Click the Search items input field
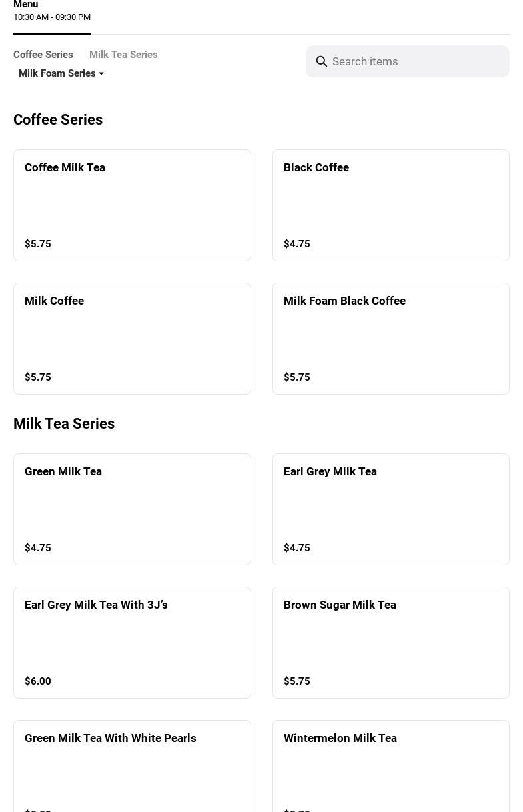The width and height of the screenshot is (523, 812). click(x=416, y=61)
